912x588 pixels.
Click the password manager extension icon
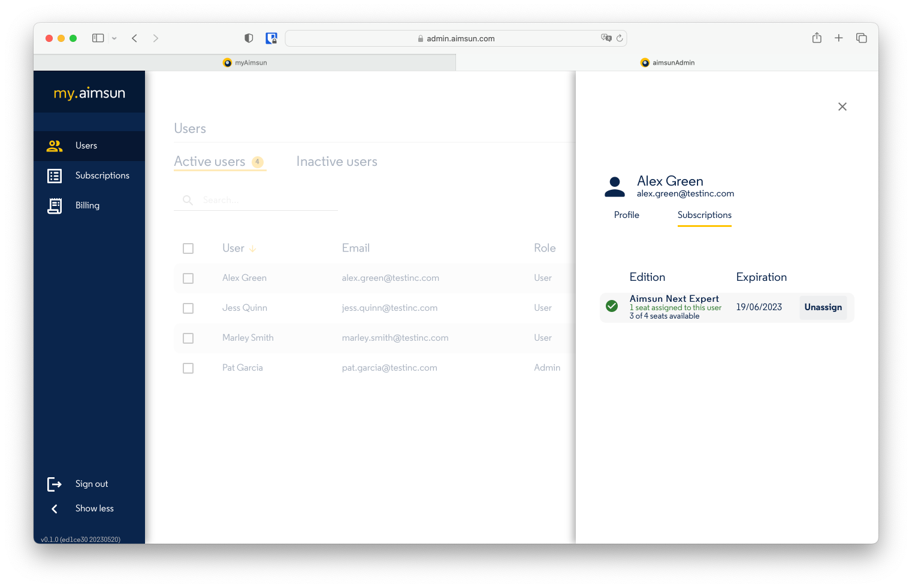(x=271, y=38)
